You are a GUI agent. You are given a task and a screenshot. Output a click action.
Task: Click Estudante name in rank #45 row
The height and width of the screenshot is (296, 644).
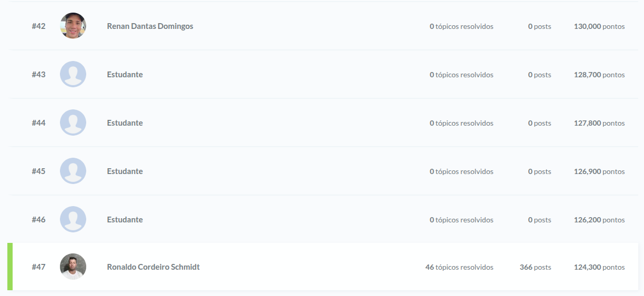pos(125,171)
